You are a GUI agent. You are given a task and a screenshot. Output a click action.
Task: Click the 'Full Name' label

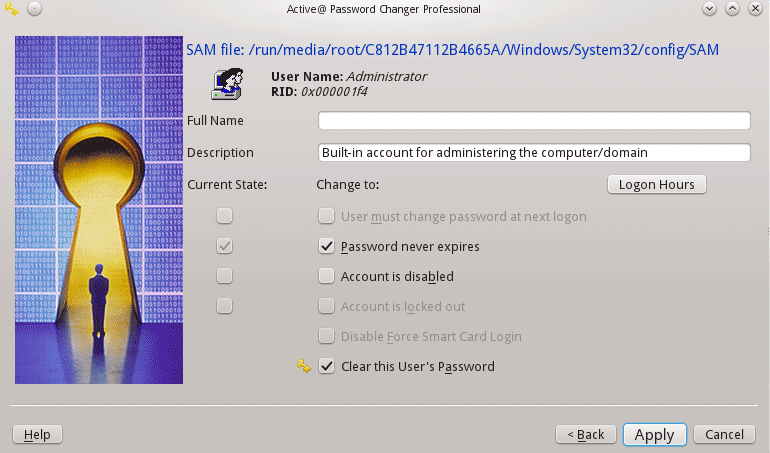point(215,121)
